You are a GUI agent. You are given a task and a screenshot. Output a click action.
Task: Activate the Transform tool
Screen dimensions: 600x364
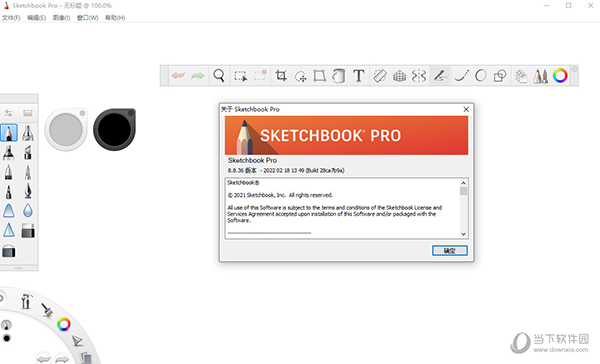tap(320, 76)
